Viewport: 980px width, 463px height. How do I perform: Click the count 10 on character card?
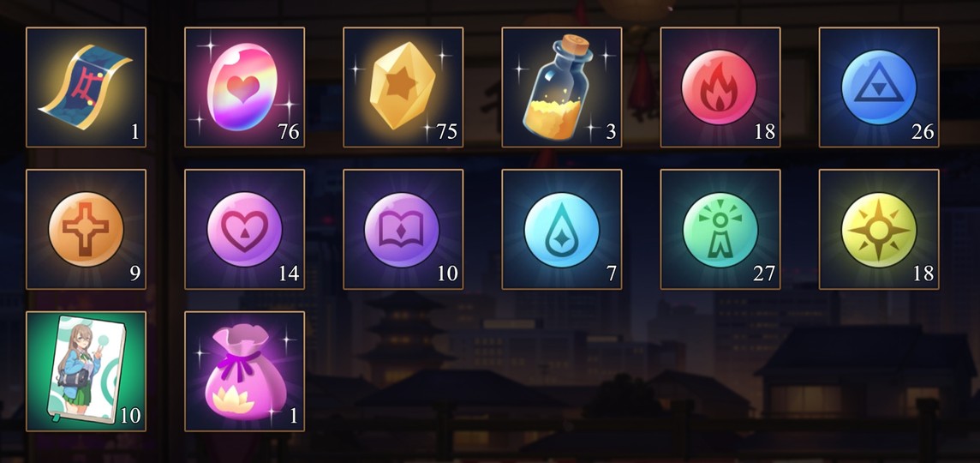(130, 416)
